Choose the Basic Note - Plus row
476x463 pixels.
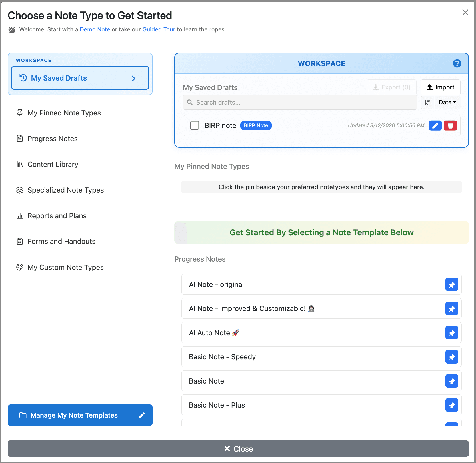321,405
